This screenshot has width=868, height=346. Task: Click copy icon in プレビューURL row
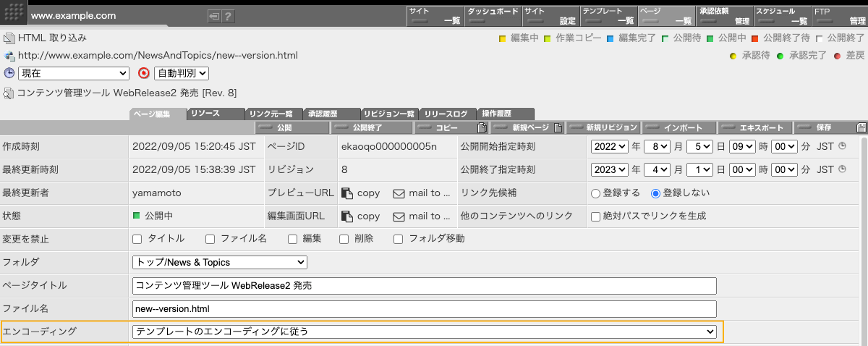click(x=347, y=193)
